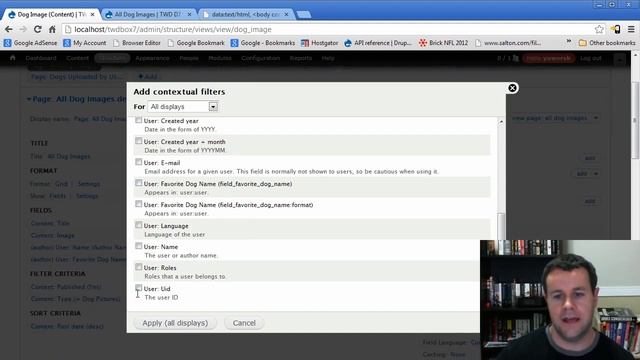
Task: Open the Content admin menu item
Action: point(78,58)
